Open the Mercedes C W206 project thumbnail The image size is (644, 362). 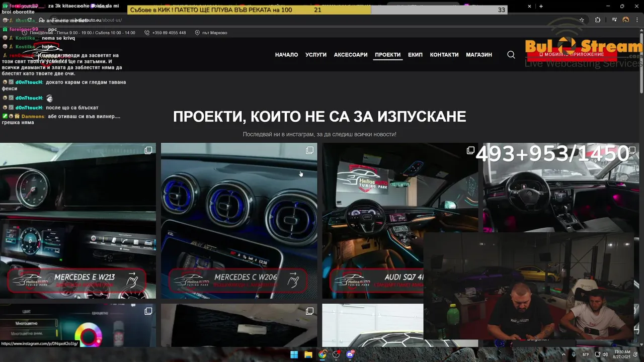pos(239,221)
